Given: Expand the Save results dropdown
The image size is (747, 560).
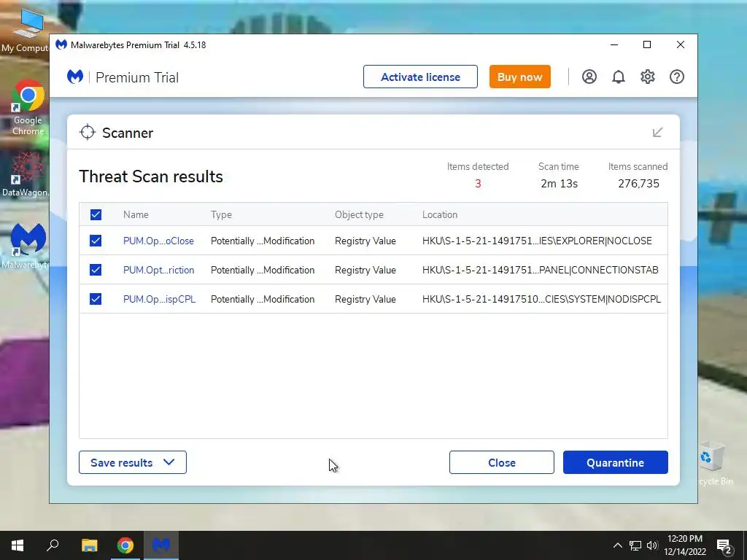Looking at the screenshot, I should point(133,462).
